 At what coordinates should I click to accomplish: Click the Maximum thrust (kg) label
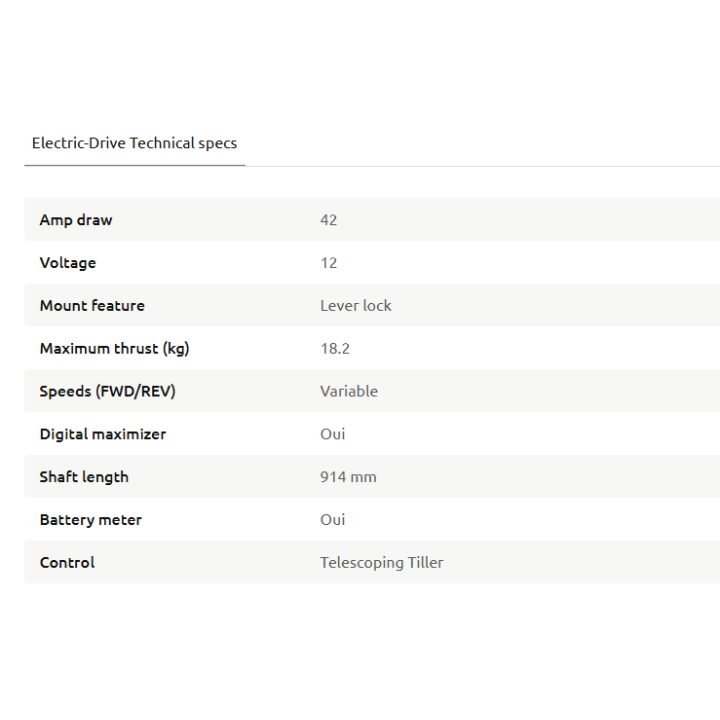(x=114, y=349)
